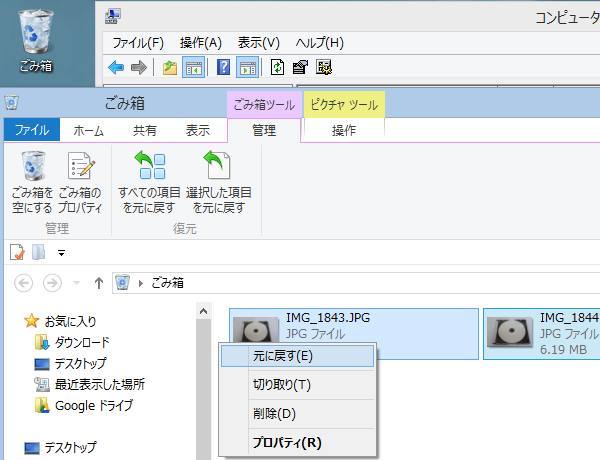The image size is (600, 460).
Task: Open the blue ファイル tab
Action: point(32,130)
